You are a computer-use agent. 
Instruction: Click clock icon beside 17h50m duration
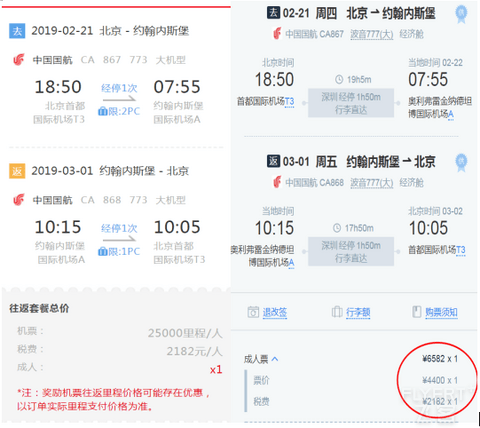tap(337, 228)
